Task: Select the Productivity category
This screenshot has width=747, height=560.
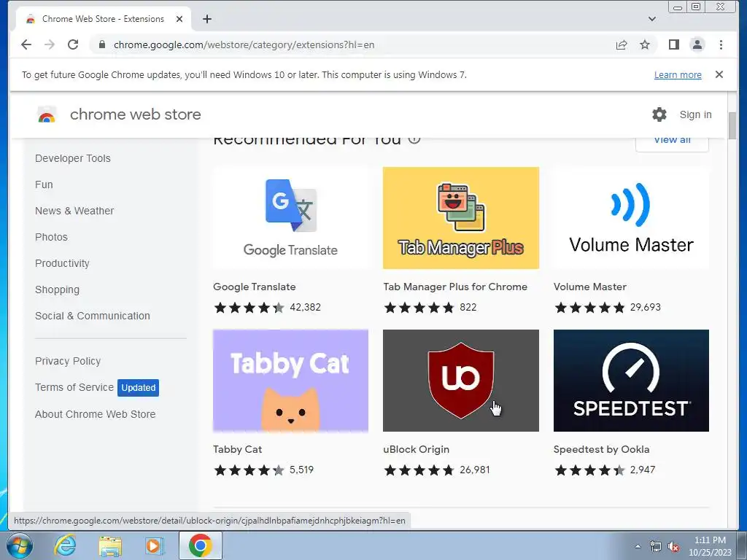Action: click(62, 263)
